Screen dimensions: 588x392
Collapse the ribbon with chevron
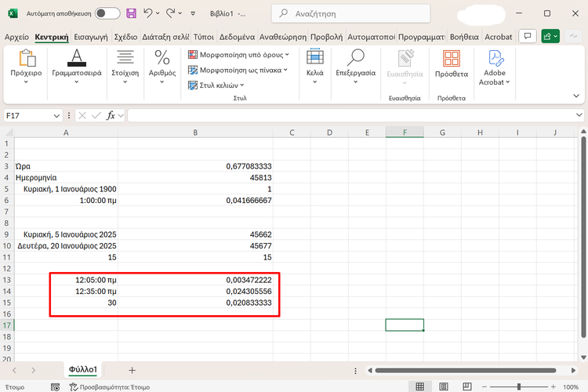(x=576, y=96)
